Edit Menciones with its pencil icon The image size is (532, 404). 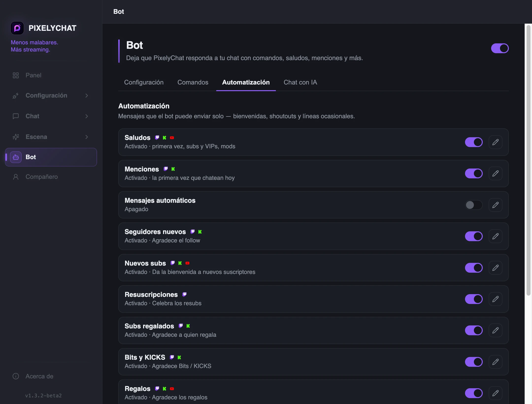tap(496, 173)
